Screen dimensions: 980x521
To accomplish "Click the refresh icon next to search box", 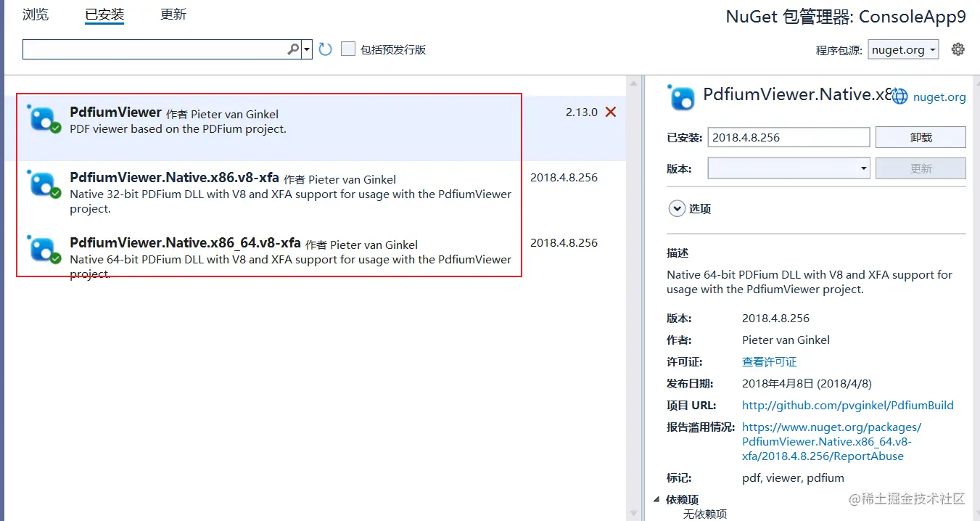I will tap(325, 49).
